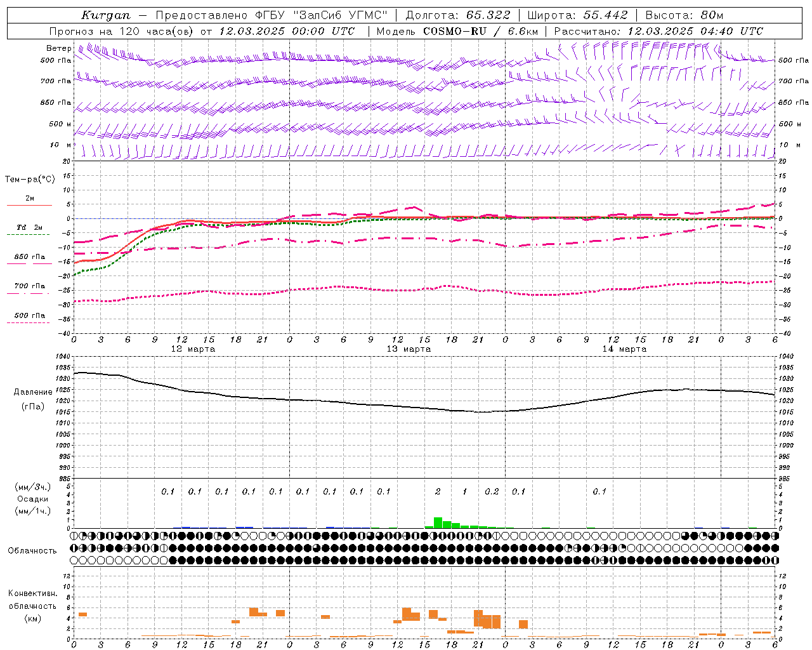Viewport: 812px width, 650px height.
Task: Click the Высота: 80м text
Action: tap(684, 15)
